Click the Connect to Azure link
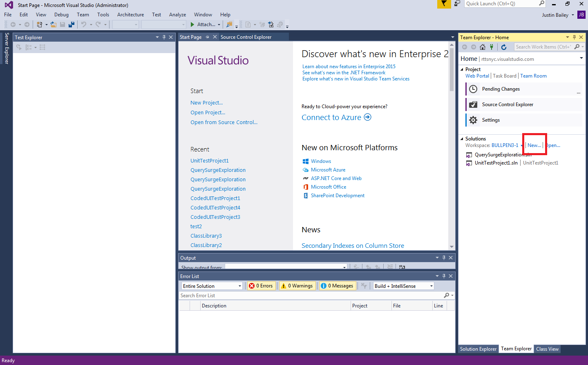588x365 pixels. (x=331, y=118)
